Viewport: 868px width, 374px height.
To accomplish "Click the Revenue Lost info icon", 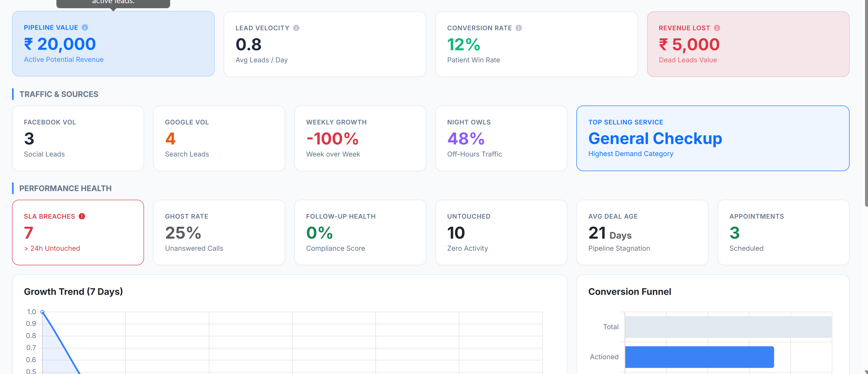I will pos(717,28).
